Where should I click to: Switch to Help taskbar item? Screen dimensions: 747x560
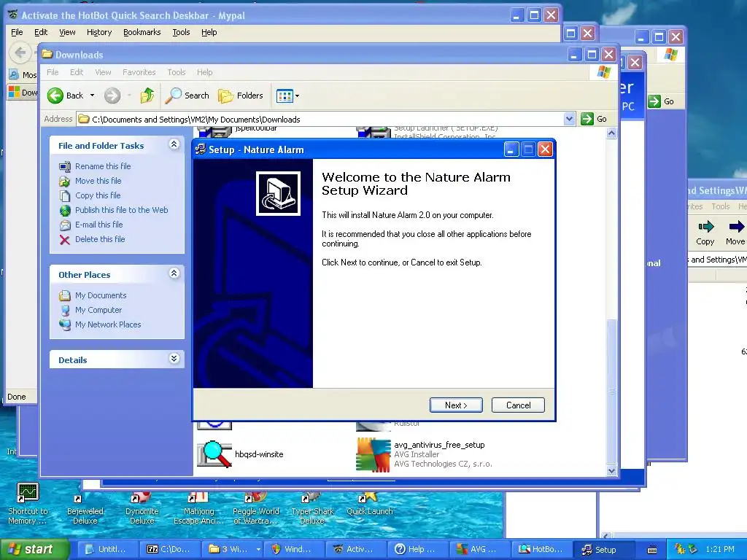(x=418, y=549)
